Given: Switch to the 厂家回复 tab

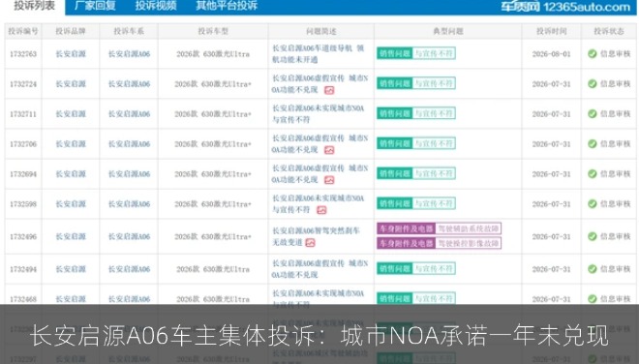Looking at the screenshot, I should click(x=95, y=6).
